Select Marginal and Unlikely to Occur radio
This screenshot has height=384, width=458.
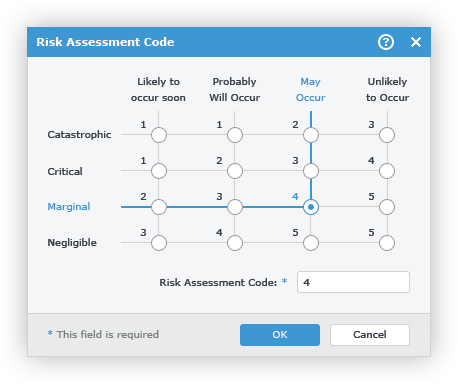387,207
